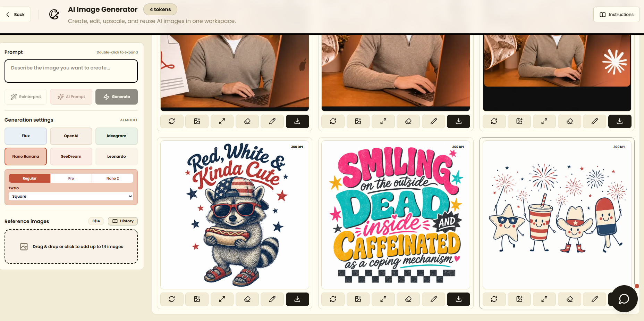Download the middle laptop photo
The height and width of the screenshot is (321, 644).
coord(459,121)
